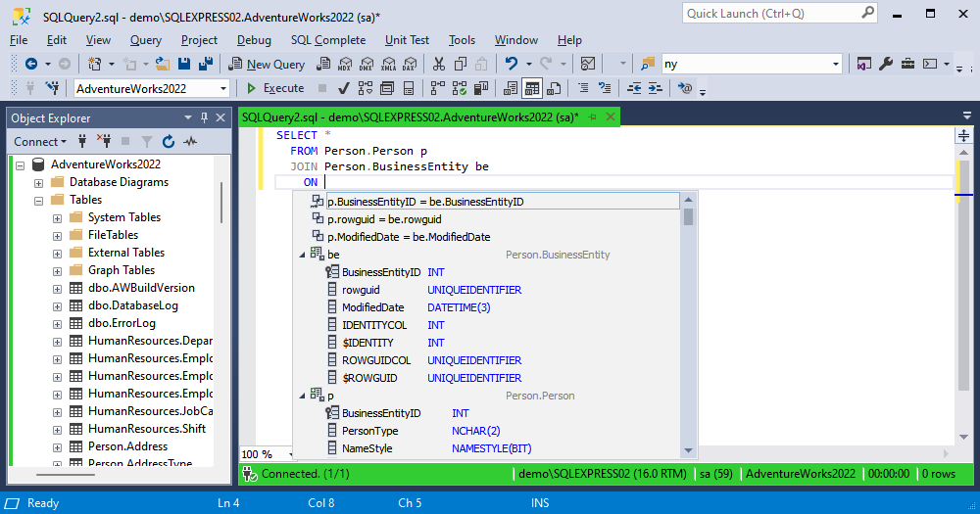Collapse the Tables folder node

39,201
